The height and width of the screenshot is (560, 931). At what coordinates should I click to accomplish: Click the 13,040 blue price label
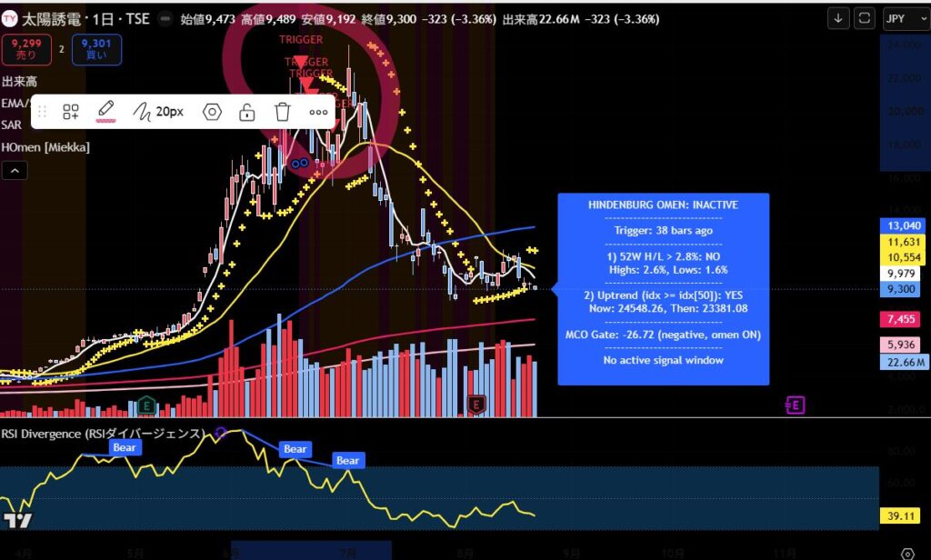(904, 225)
